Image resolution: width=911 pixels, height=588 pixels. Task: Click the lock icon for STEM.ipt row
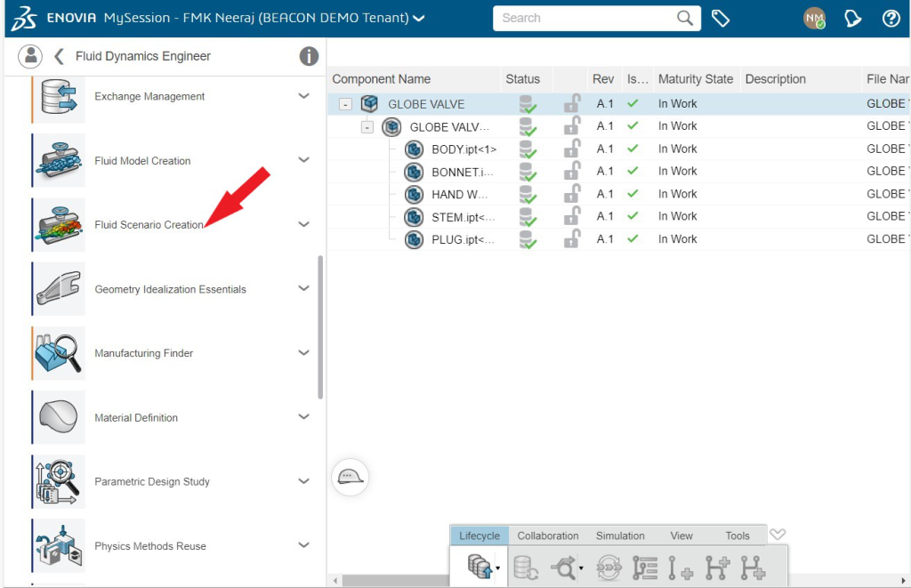[x=572, y=217]
